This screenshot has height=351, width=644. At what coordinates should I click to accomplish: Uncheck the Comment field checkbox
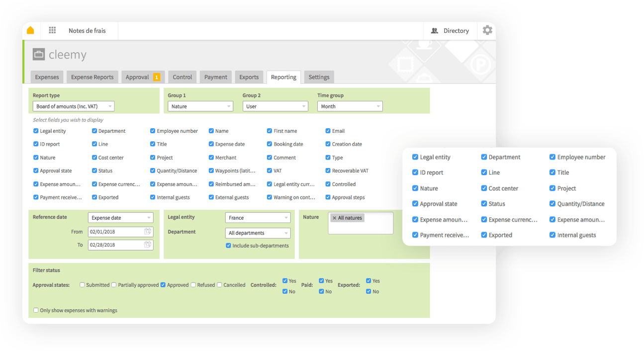point(270,158)
